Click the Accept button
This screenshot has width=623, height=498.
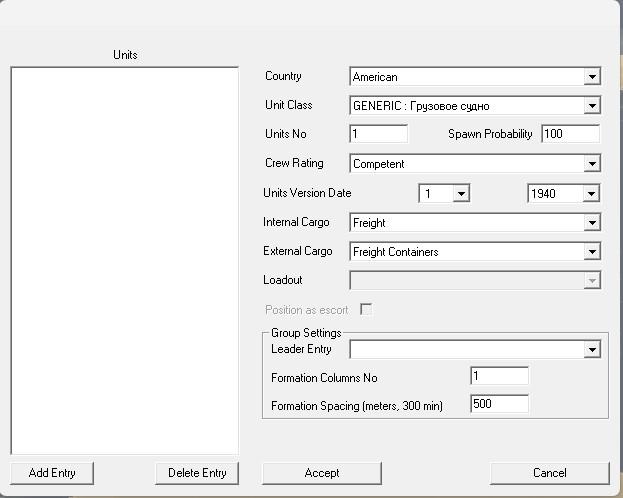[x=321, y=473]
